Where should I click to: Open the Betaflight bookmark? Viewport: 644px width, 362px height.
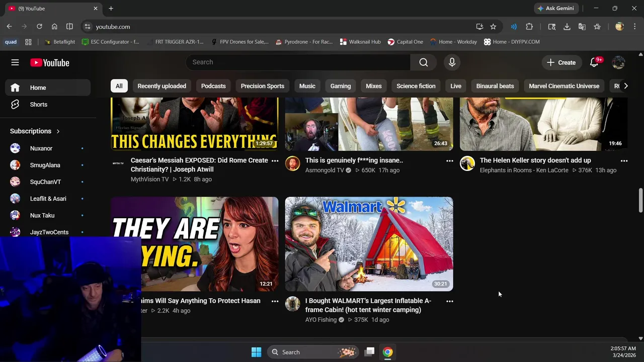point(60,42)
